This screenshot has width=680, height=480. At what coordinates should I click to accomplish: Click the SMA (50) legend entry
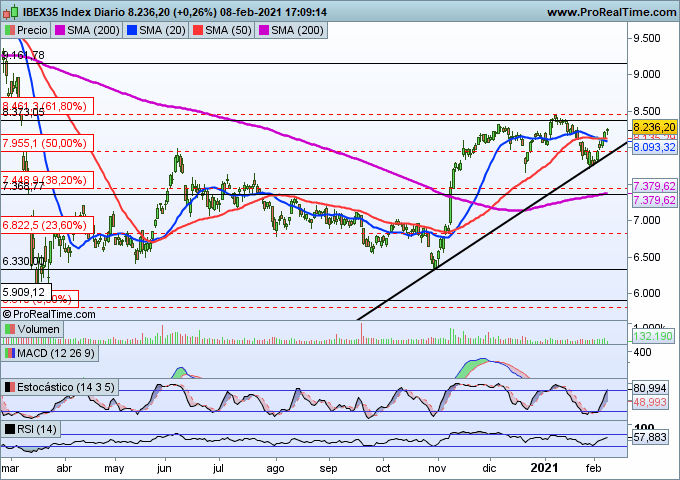[x=222, y=30]
